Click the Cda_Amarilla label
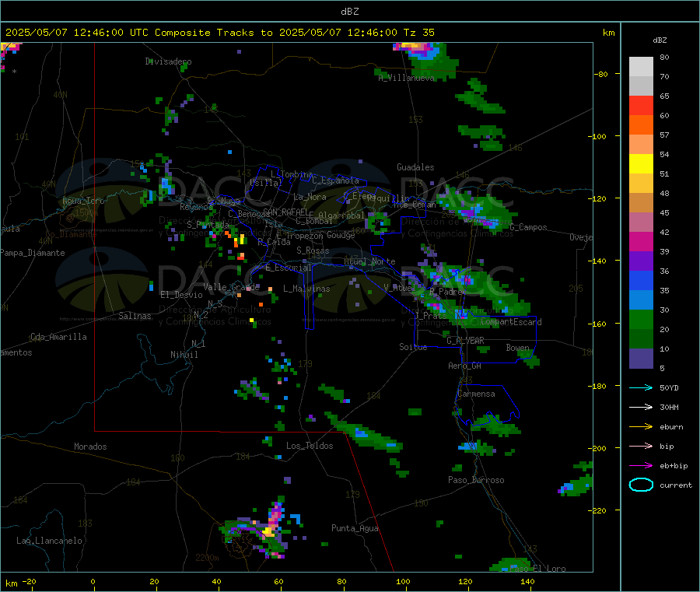 click(58, 337)
